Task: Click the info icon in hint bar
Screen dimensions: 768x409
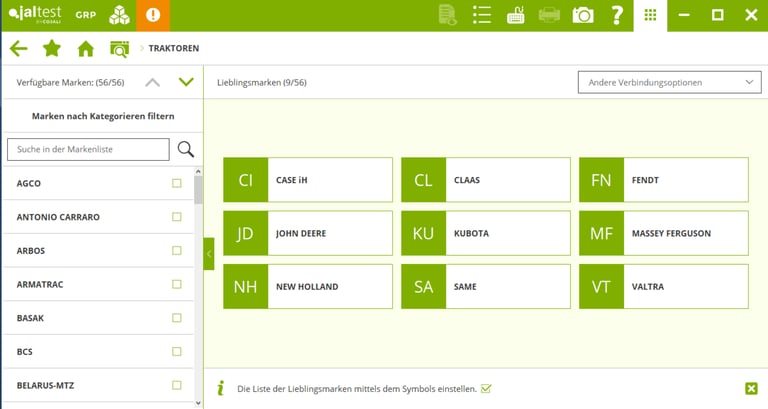Action: [x=221, y=388]
